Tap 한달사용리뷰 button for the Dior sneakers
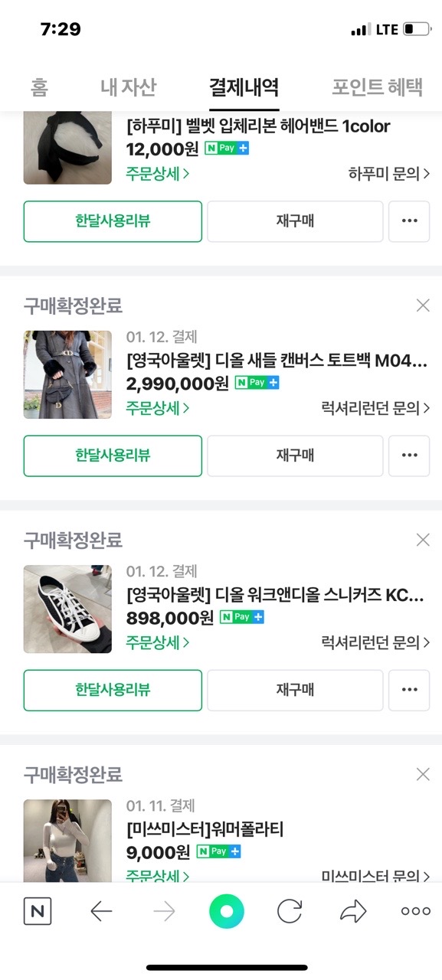 coord(113,690)
